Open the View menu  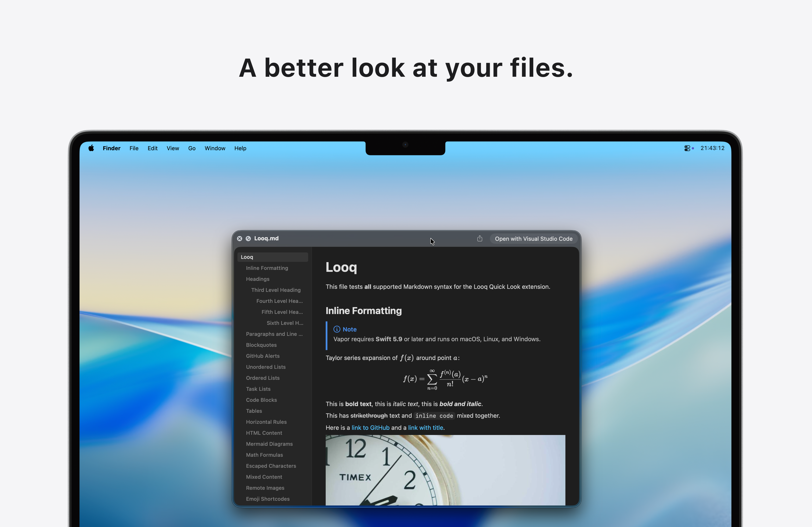coord(173,148)
